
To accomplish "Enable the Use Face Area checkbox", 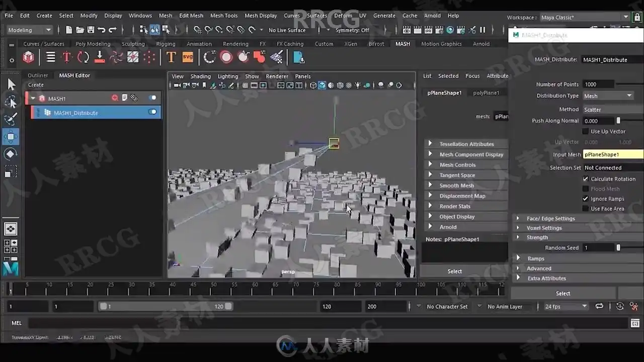I will point(586,209).
